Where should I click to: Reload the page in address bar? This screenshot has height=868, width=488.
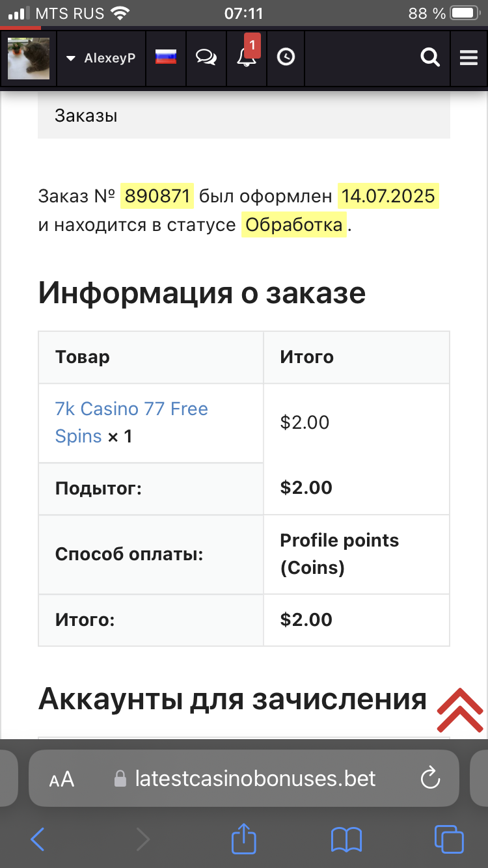(430, 778)
